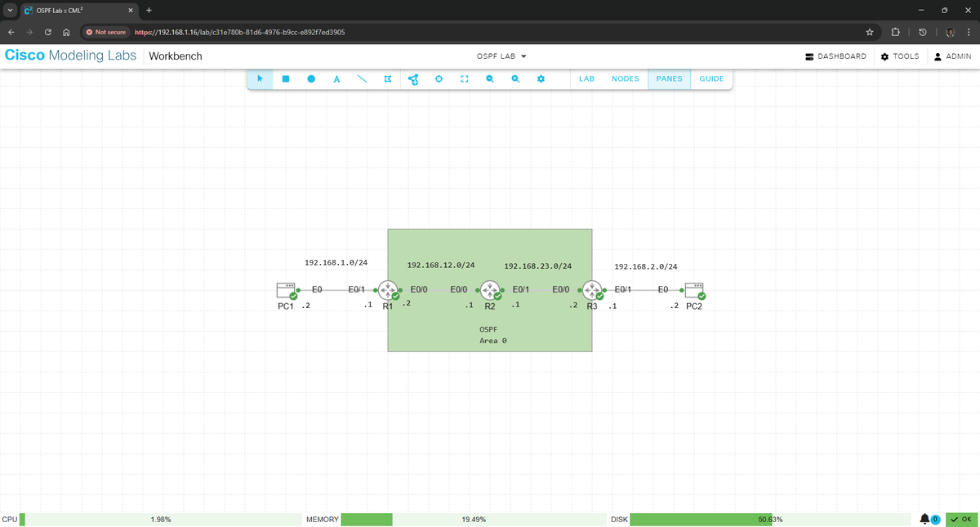Click the 192.168.1.0/24 annotation
The width and height of the screenshot is (980, 527).
click(x=336, y=263)
